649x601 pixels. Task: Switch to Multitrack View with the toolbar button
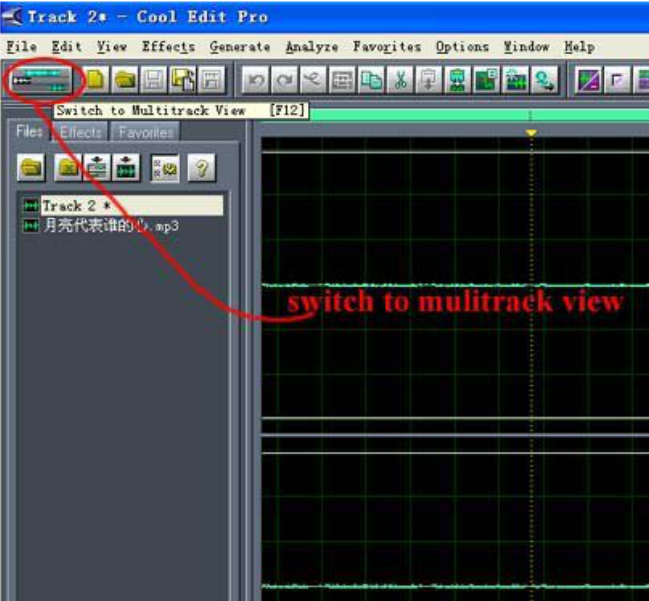click(x=41, y=79)
